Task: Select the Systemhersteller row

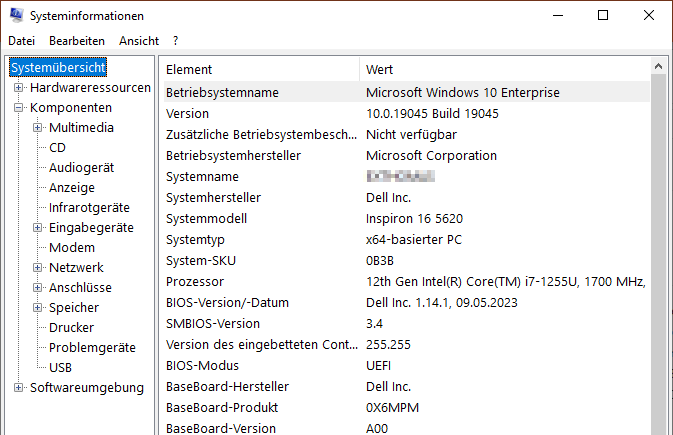Action: pos(406,198)
